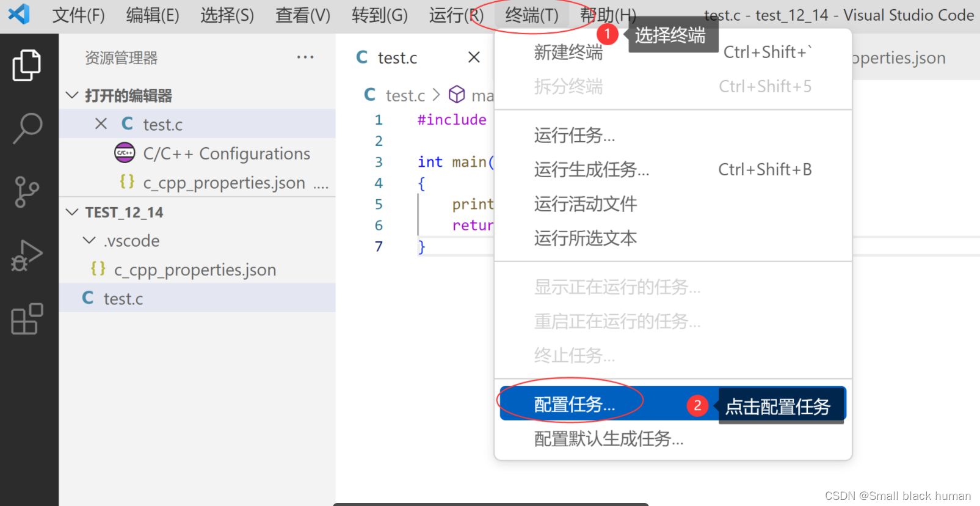Select 配置默认生成任务... menu entry
Screen dimensions: 980x506
[673, 438]
